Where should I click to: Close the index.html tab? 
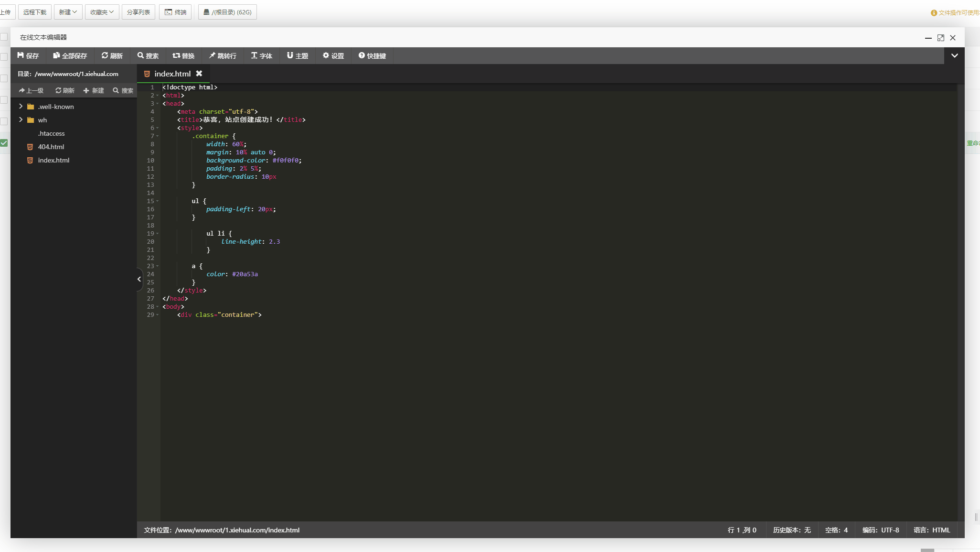199,74
